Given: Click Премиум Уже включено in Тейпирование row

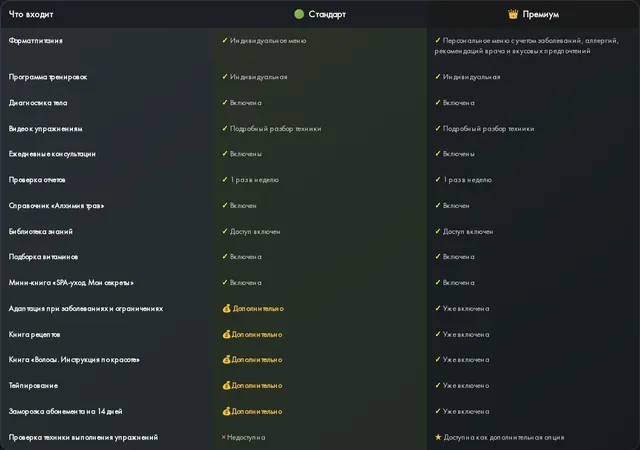Looking at the screenshot, I should click(x=466, y=385).
